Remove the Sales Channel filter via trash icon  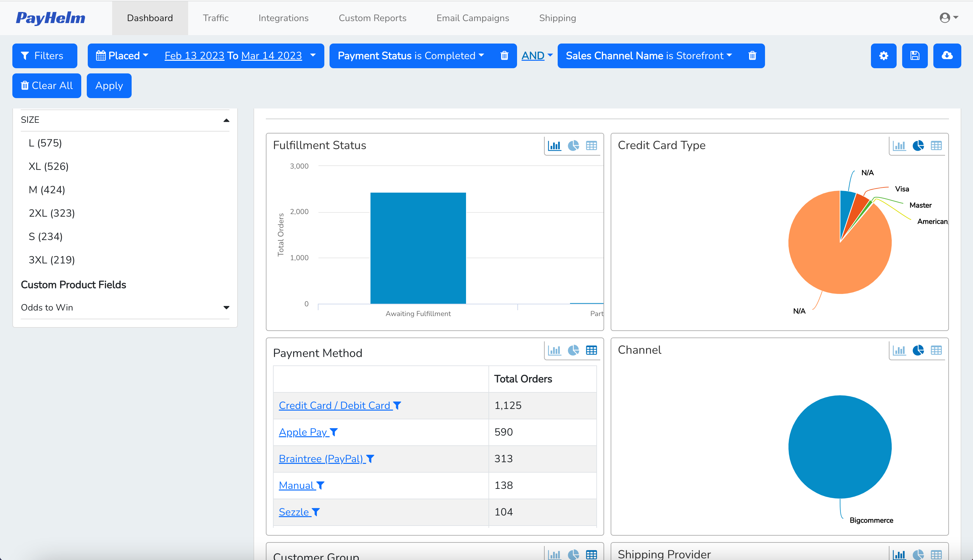753,56
